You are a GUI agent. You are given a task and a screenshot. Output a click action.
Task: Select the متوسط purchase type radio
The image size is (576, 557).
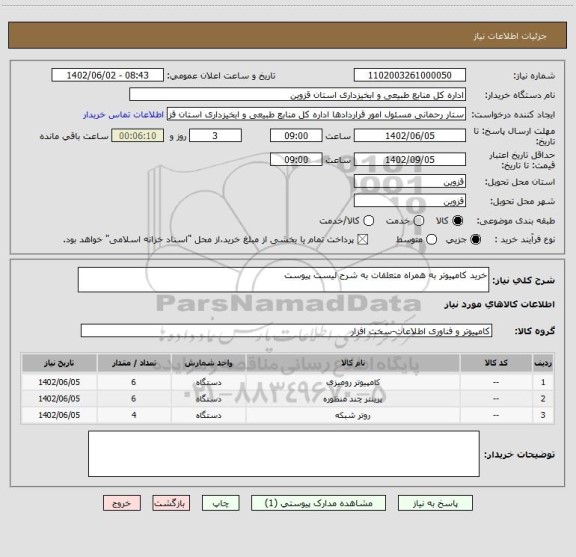(431, 240)
